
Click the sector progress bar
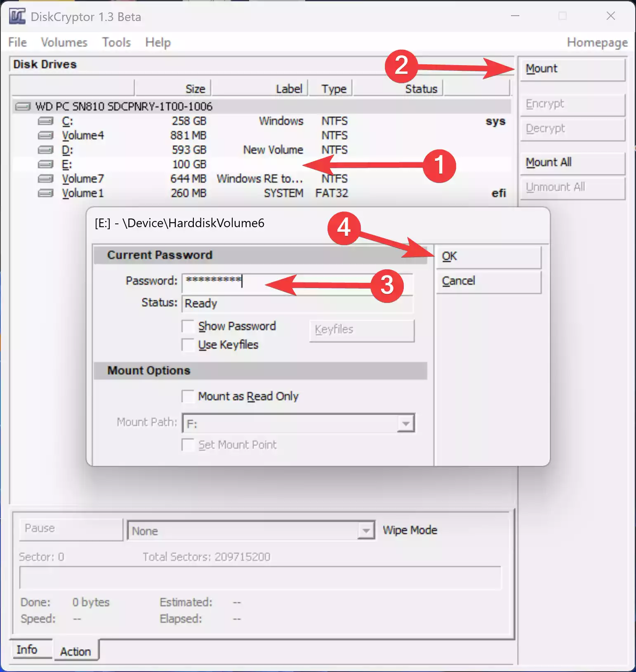(260, 578)
